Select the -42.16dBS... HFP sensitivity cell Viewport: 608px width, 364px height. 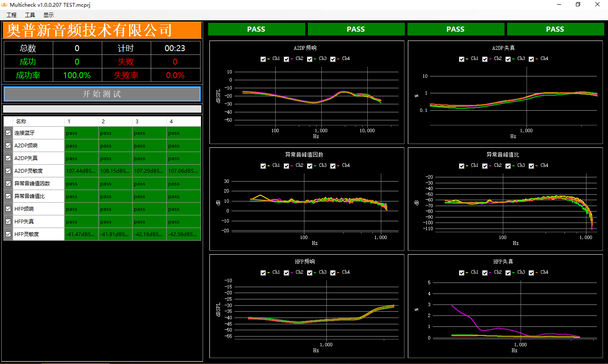149,234
